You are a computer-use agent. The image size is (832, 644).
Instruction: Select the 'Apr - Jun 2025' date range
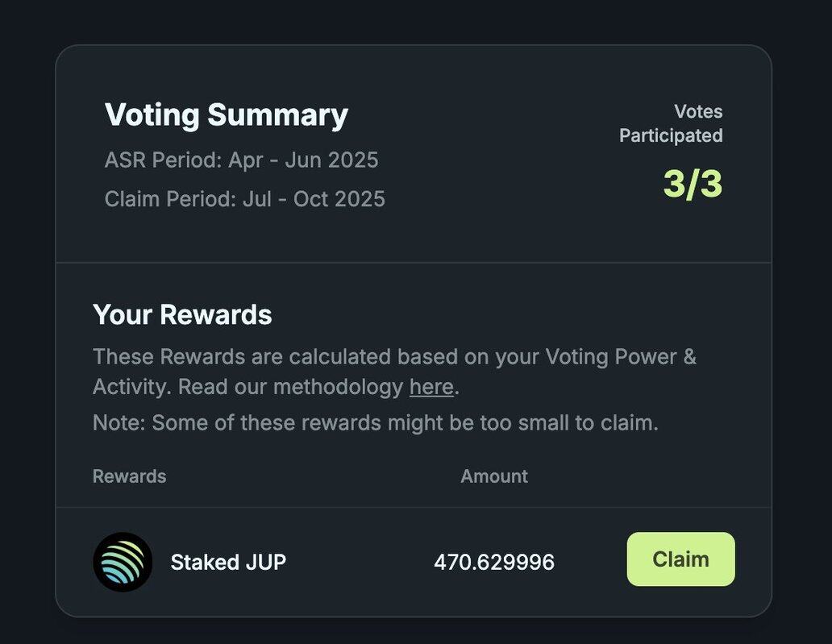303,160
